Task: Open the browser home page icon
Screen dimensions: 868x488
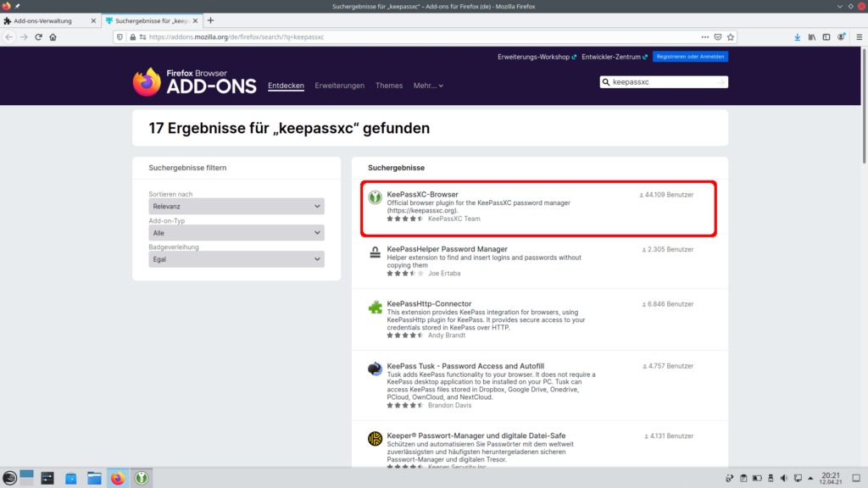Action: (x=53, y=37)
